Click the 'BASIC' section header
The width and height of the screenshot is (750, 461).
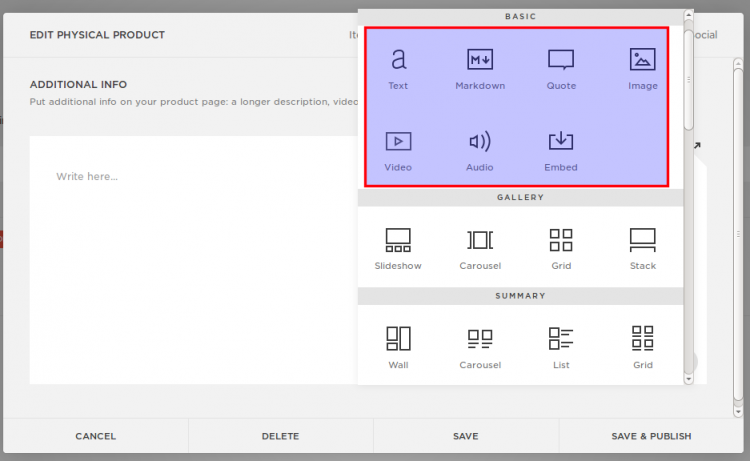[x=520, y=16]
